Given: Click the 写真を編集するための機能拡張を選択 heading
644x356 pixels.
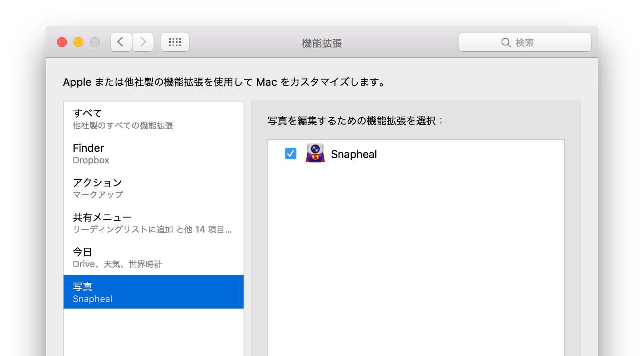Looking at the screenshot, I should [x=355, y=120].
